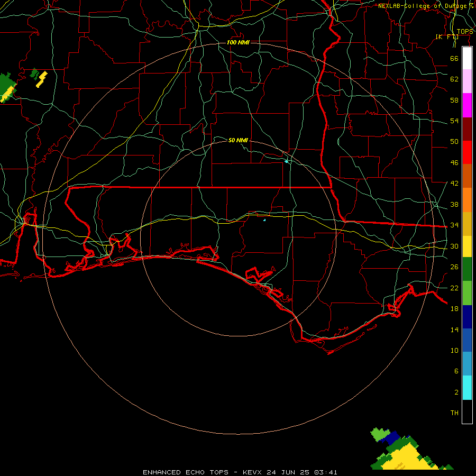Click the '30' legend value
This screenshot has height=476, width=476.
coord(454,246)
